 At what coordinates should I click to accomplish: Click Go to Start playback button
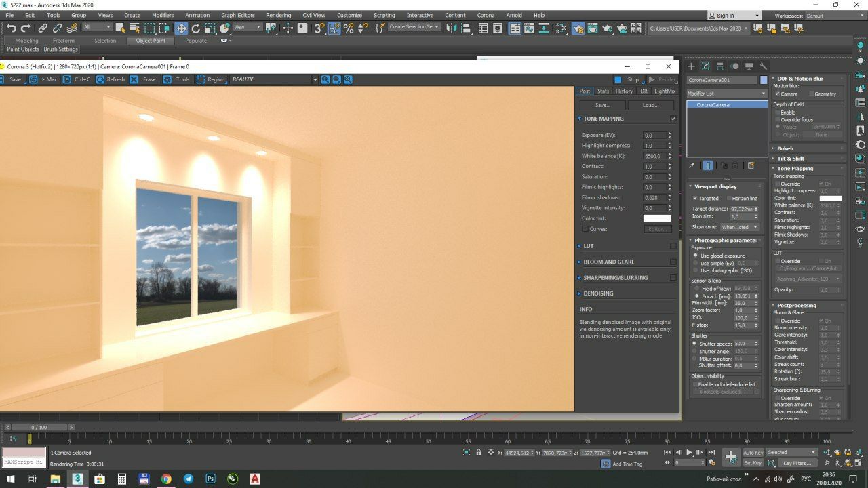(667, 452)
